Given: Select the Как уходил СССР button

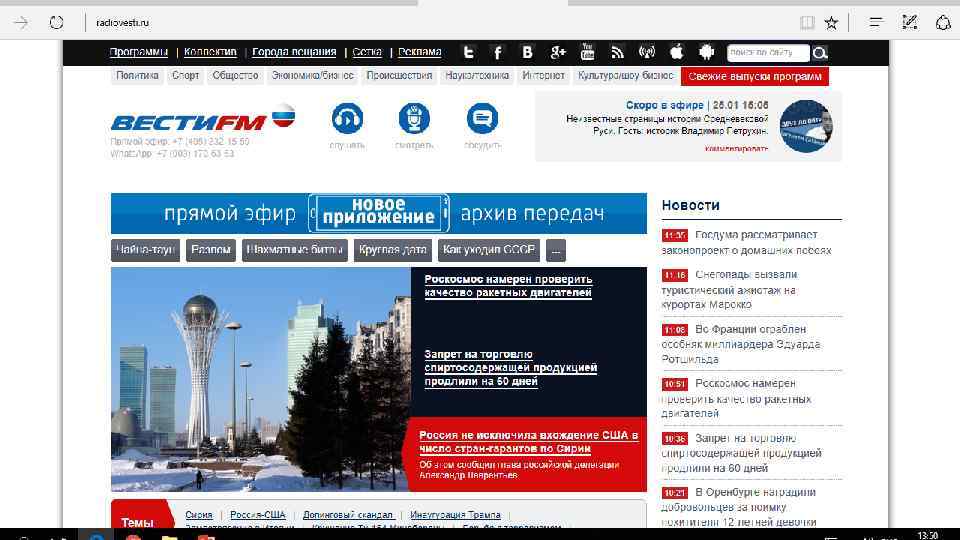Looking at the screenshot, I should click(489, 250).
